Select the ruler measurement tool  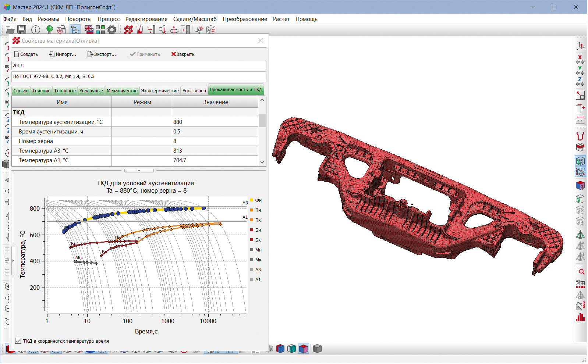tap(580, 120)
